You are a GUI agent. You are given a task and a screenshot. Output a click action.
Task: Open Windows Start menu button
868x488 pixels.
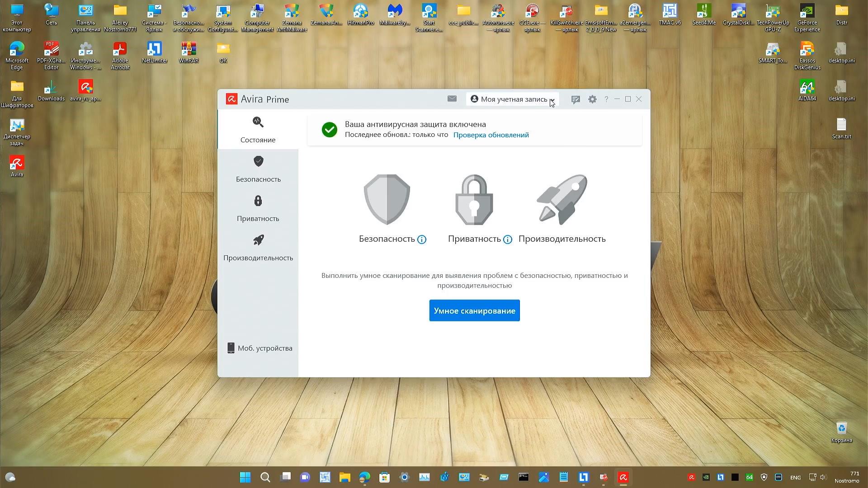(245, 478)
